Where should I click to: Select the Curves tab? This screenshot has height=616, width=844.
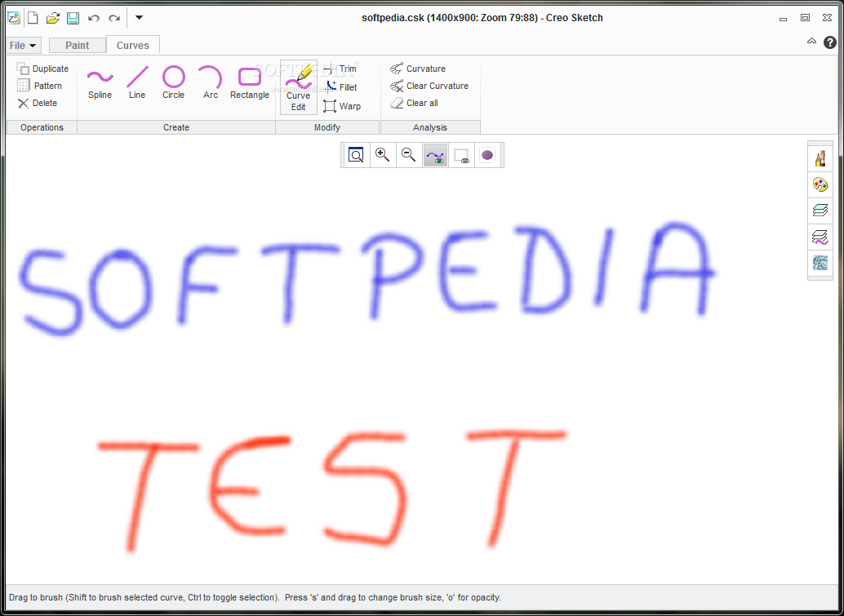coord(133,45)
